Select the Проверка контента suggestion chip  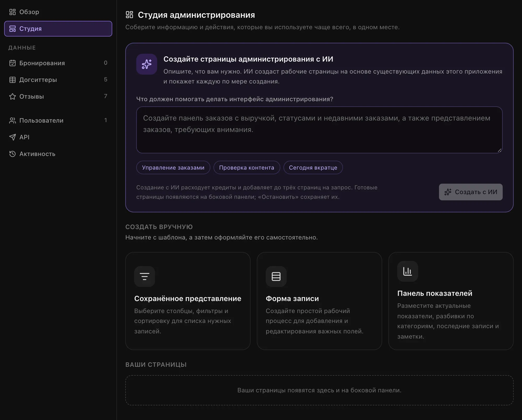(247, 167)
